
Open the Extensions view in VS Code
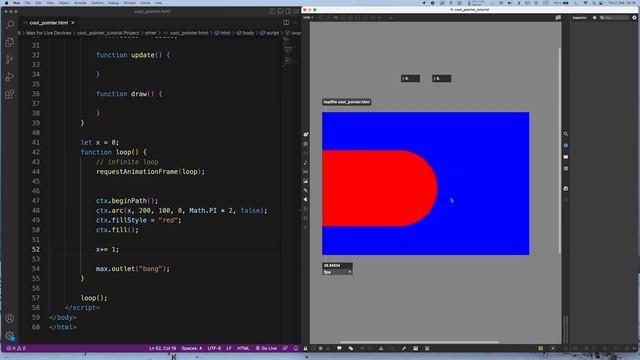(10, 95)
